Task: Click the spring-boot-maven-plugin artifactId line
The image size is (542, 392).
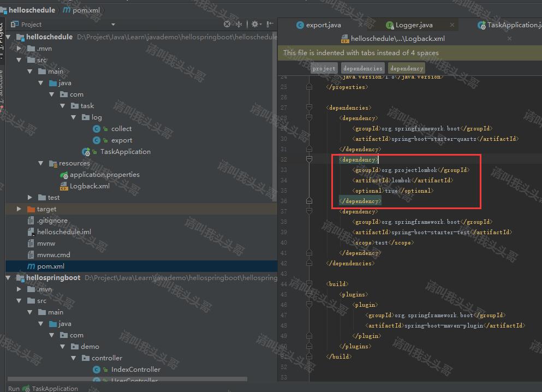Action: (x=445, y=325)
